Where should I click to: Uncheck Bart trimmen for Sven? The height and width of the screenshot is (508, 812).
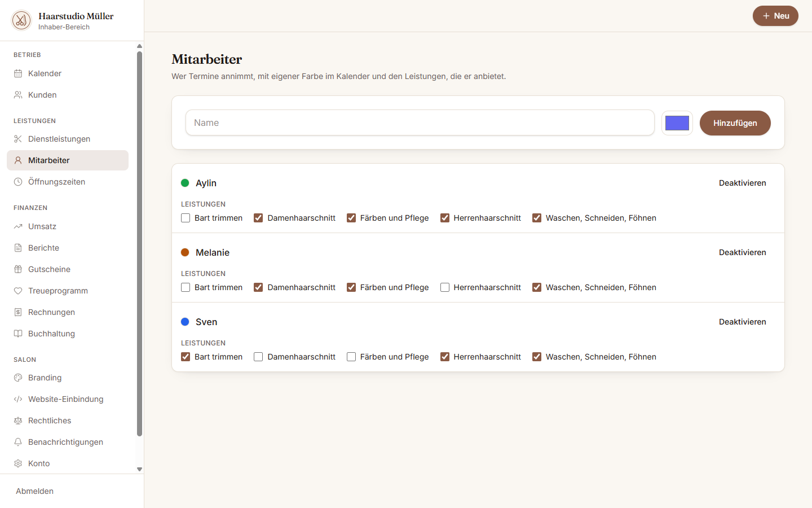pyautogui.click(x=186, y=357)
